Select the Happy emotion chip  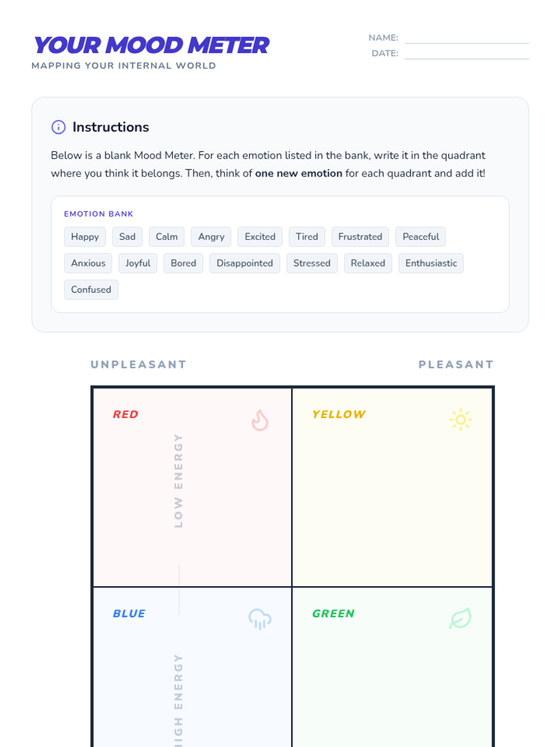pos(85,237)
